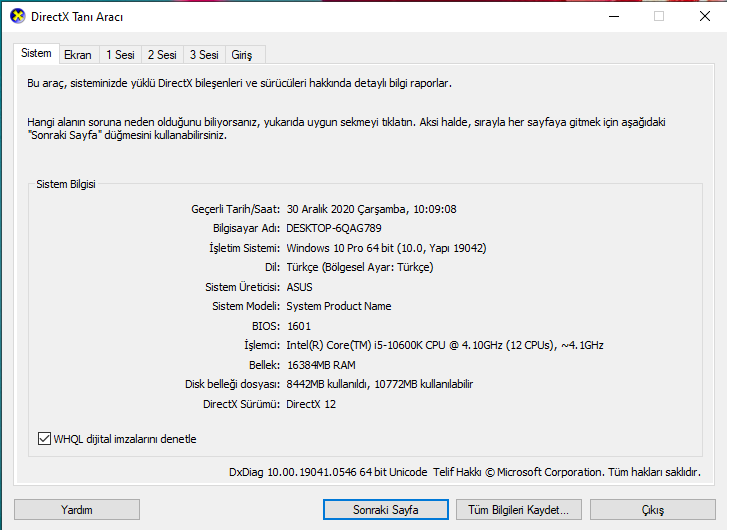Click the DirectX logo icon in title bar

tap(18, 16)
